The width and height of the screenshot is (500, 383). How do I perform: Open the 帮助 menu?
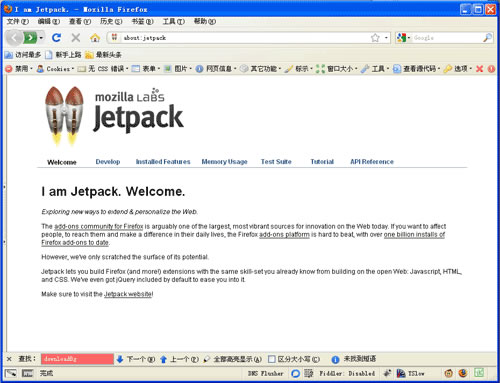click(205, 21)
